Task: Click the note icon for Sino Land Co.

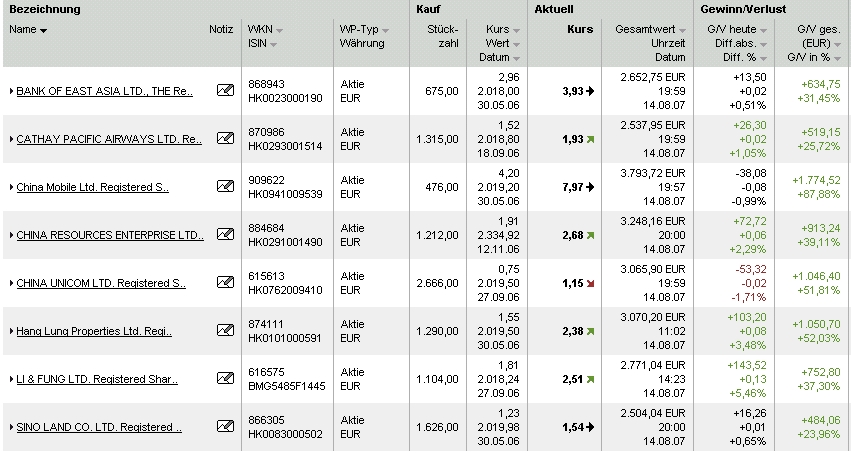Action: click(x=225, y=427)
